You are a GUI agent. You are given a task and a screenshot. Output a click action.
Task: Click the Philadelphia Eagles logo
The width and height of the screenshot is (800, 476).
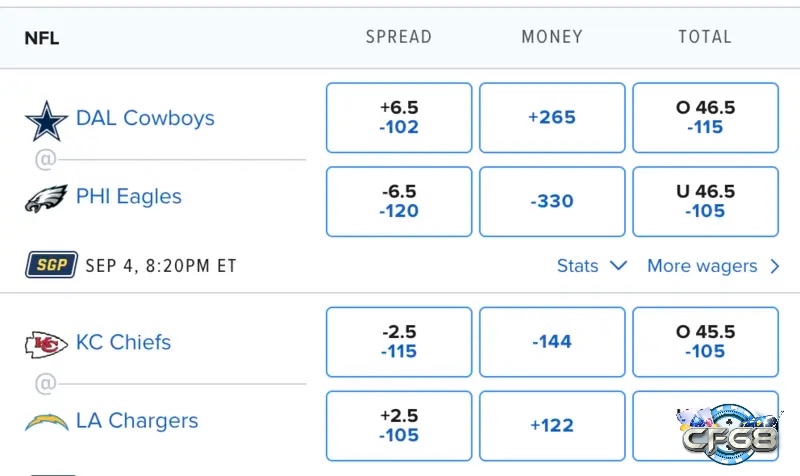click(x=46, y=198)
